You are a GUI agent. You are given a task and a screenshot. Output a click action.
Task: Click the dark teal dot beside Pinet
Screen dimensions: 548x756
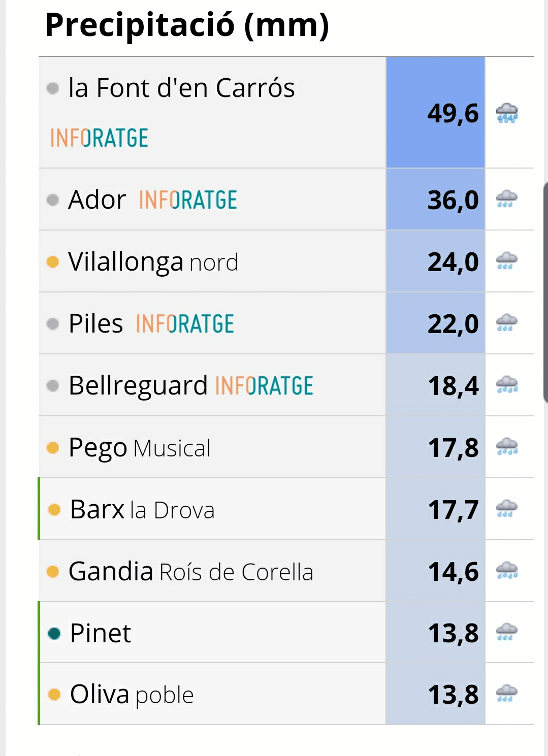[54, 633]
